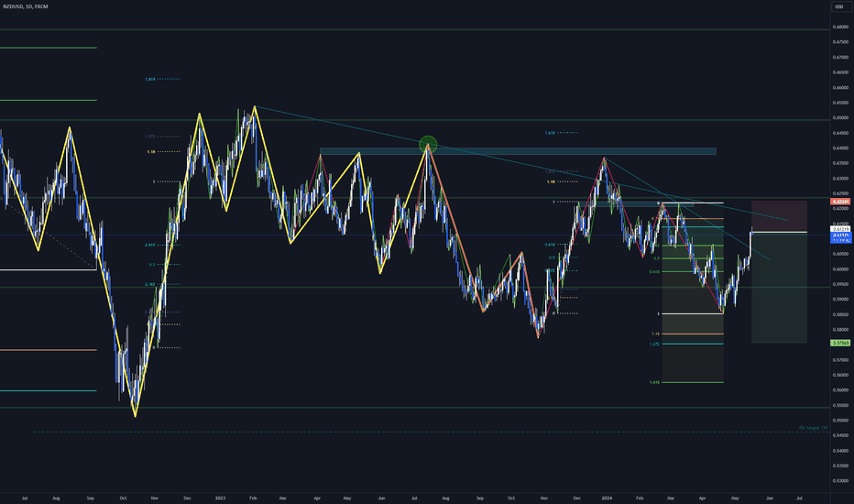
Task: Click the 2023 year label on time axis
Action: pyautogui.click(x=220, y=498)
